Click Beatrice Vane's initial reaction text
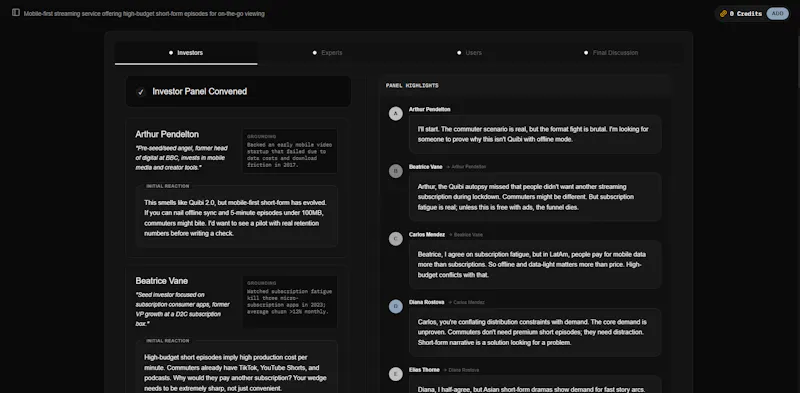Viewport: 800px width, 393px height. 235,373
